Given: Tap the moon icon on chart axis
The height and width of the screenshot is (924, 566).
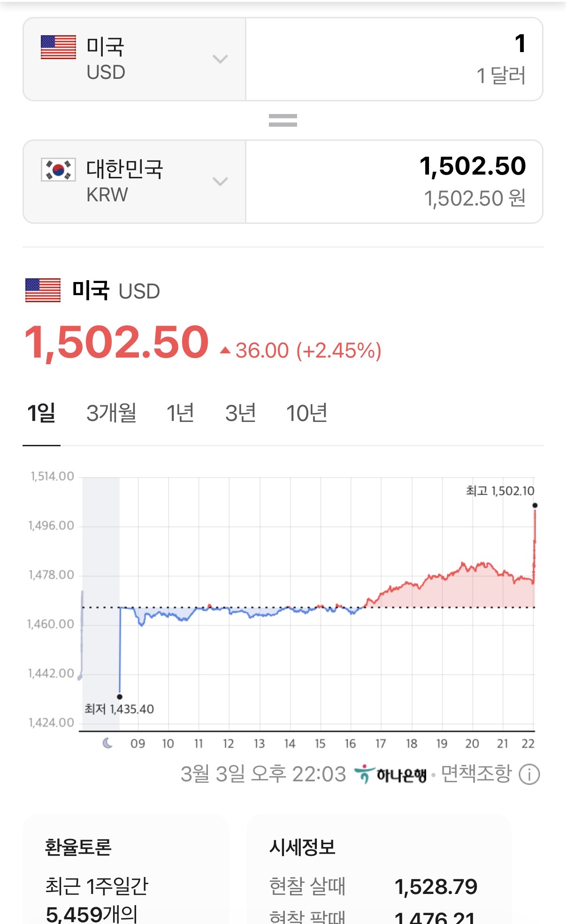Looking at the screenshot, I should pos(107,743).
